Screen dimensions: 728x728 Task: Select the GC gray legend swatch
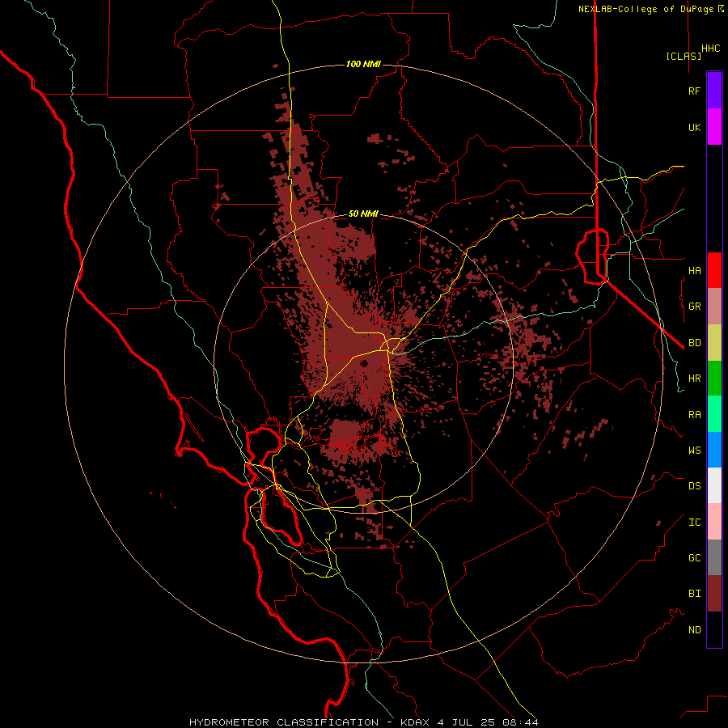click(714, 557)
